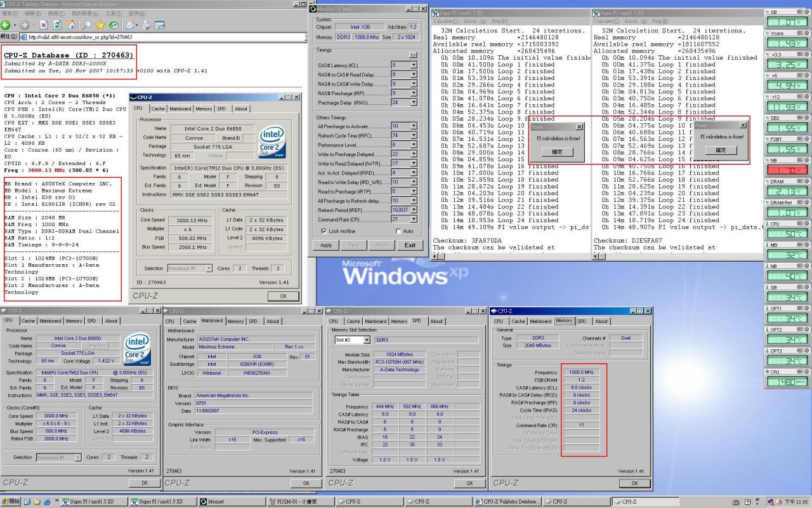
Task: Open Slot #2 selector in SPD window
Action: (x=352, y=340)
